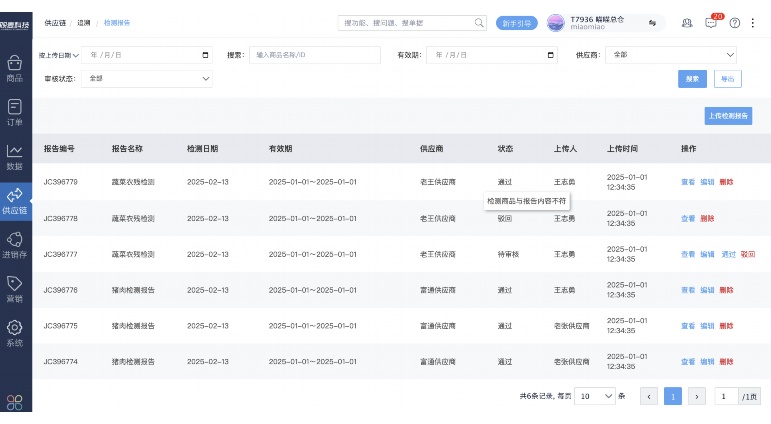Screen dimensions: 771x424
Task: Click 查看 for JC396776 row
Action: [688, 290]
